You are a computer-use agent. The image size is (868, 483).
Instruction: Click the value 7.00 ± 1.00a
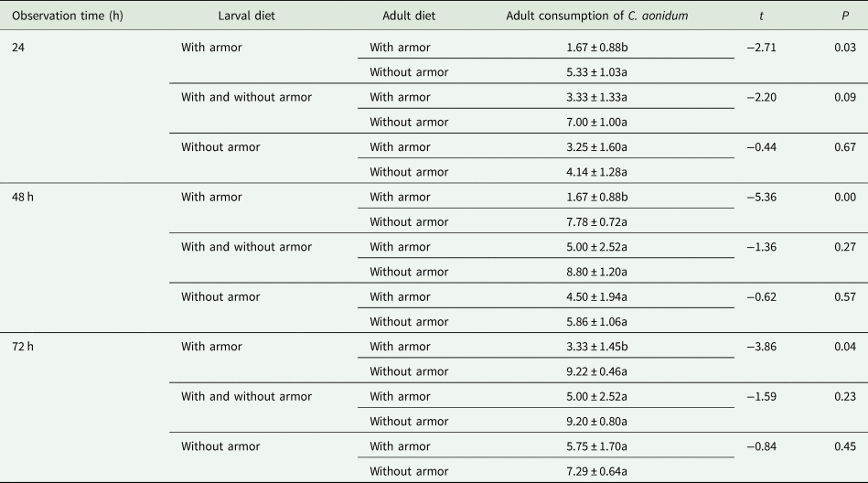pyautogui.click(x=596, y=122)
